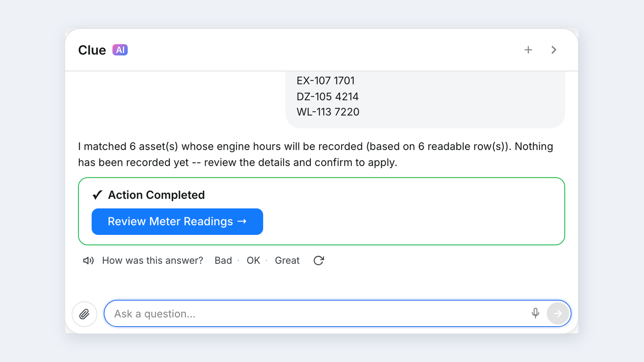The image size is (644, 362).
Task: Play answer aloud with speaker icon
Action: 89,261
